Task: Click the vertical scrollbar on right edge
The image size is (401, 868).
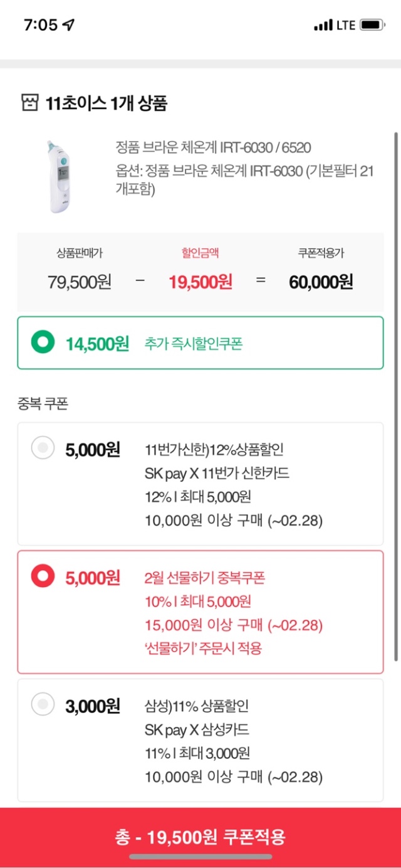Action: click(x=395, y=395)
